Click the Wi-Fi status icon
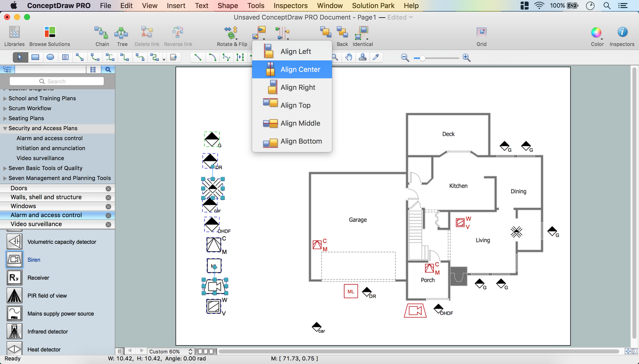Screen dimensions: 639x364 click(x=539, y=6)
